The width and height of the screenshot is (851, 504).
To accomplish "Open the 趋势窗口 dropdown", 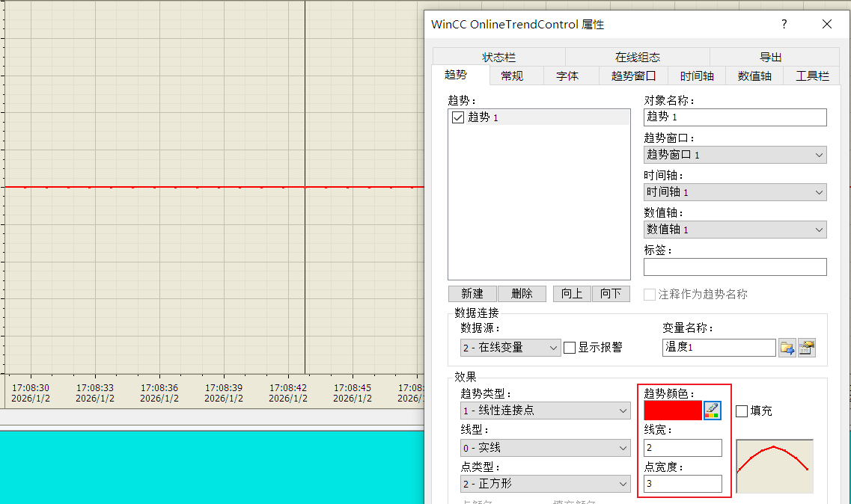I will point(735,155).
